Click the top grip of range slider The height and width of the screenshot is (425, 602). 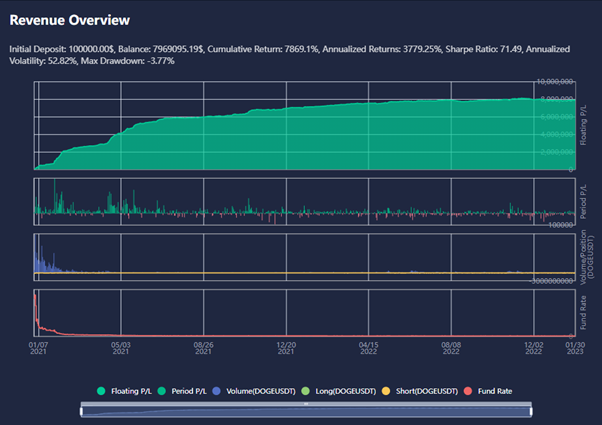(306, 404)
